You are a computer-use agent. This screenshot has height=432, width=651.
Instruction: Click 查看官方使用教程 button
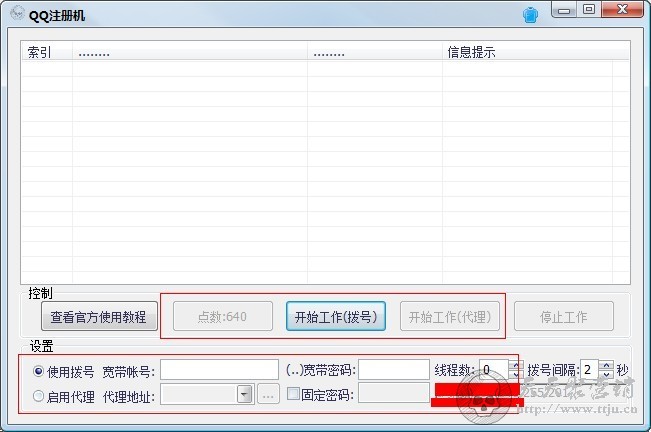coord(99,316)
